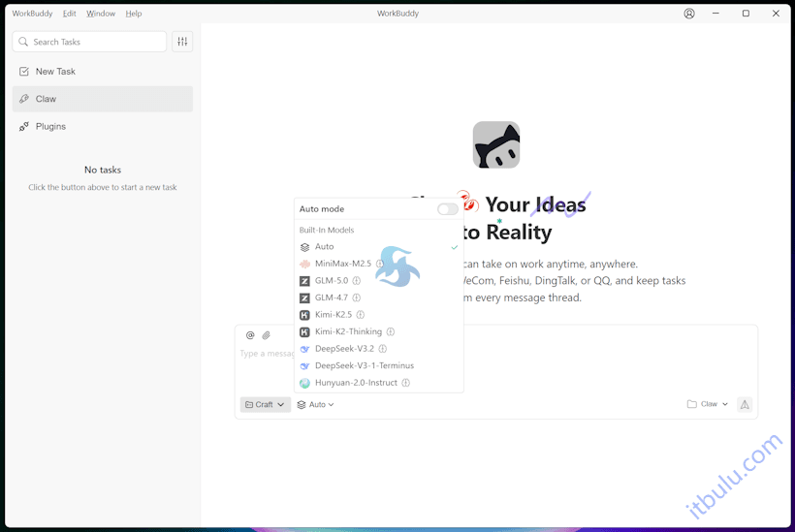795x532 pixels.
Task: Start a New Task from sidebar
Action: pos(55,72)
